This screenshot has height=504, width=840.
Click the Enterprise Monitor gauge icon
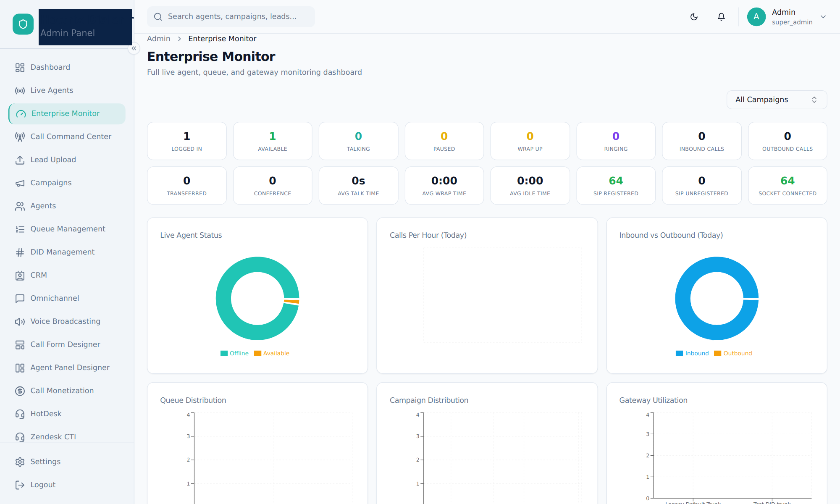tap(21, 114)
